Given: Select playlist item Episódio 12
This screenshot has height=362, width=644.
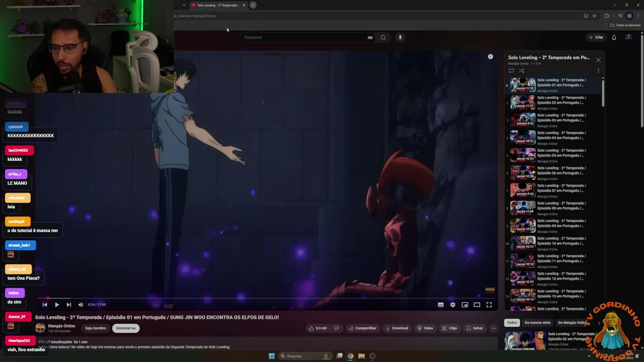Looking at the screenshot, I should point(553,278).
